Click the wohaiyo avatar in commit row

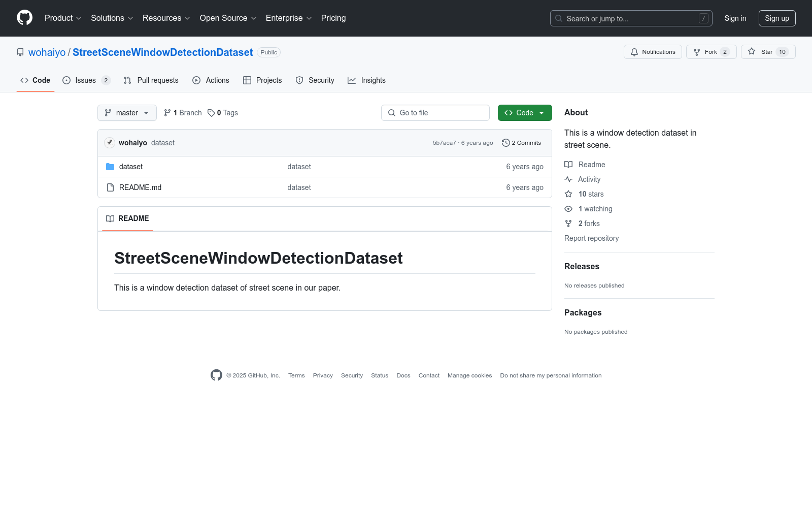click(110, 143)
